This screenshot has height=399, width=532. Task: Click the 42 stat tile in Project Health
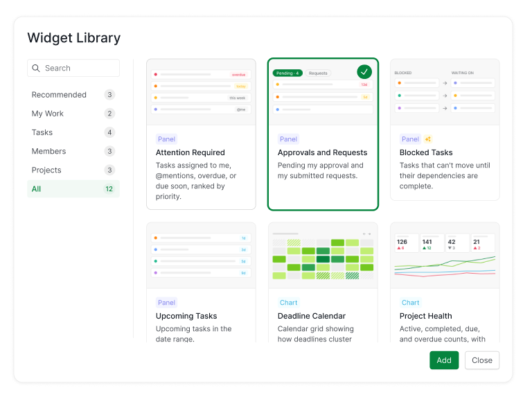[457, 243]
